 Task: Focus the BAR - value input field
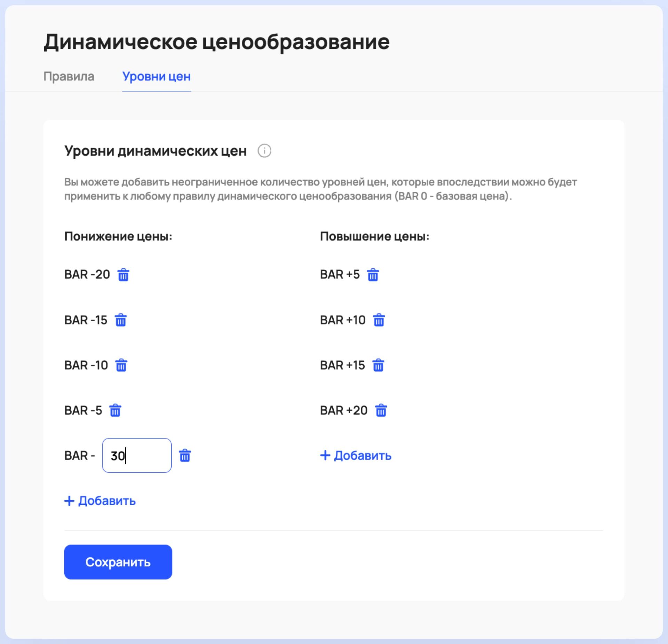tap(137, 455)
